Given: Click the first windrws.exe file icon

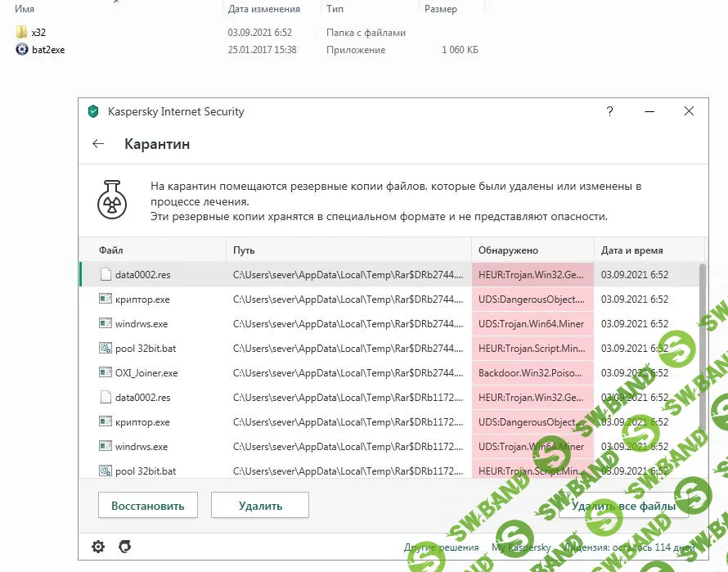Looking at the screenshot, I should pyautogui.click(x=105, y=324).
